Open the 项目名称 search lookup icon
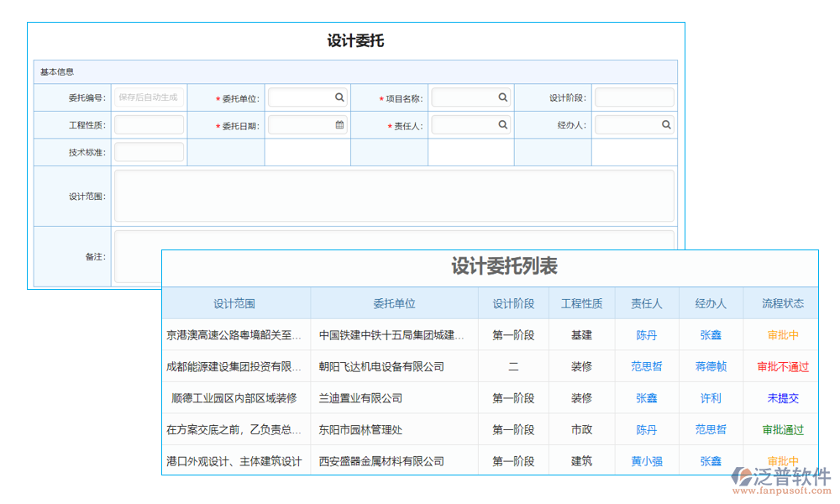Screen dimensions: 840x504 503,97
